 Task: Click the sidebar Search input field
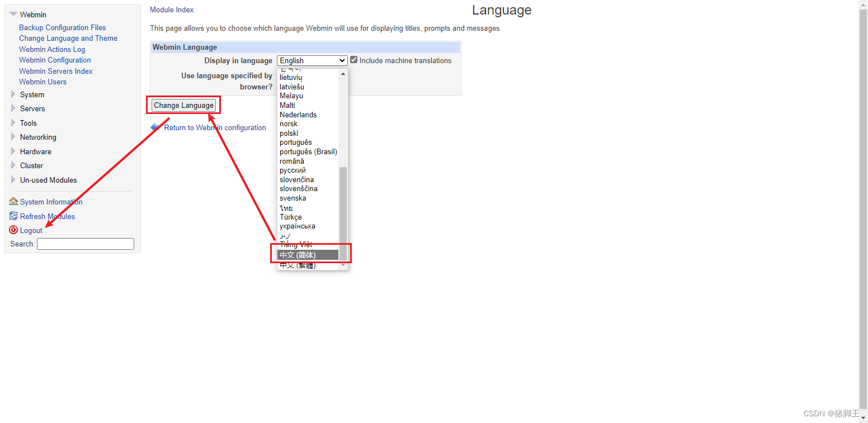[x=86, y=244]
